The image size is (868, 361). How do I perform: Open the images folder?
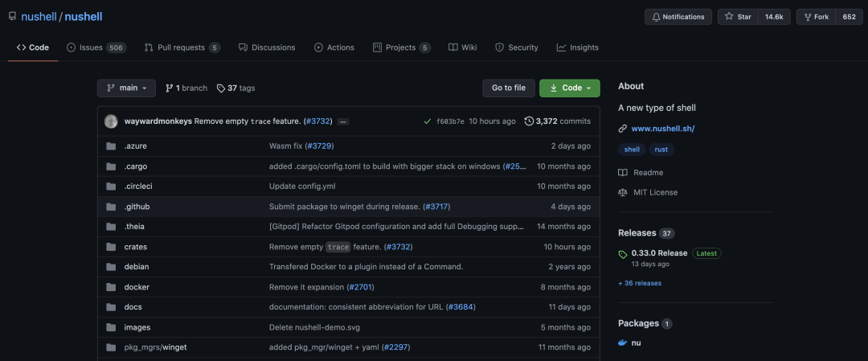pyautogui.click(x=137, y=327)
